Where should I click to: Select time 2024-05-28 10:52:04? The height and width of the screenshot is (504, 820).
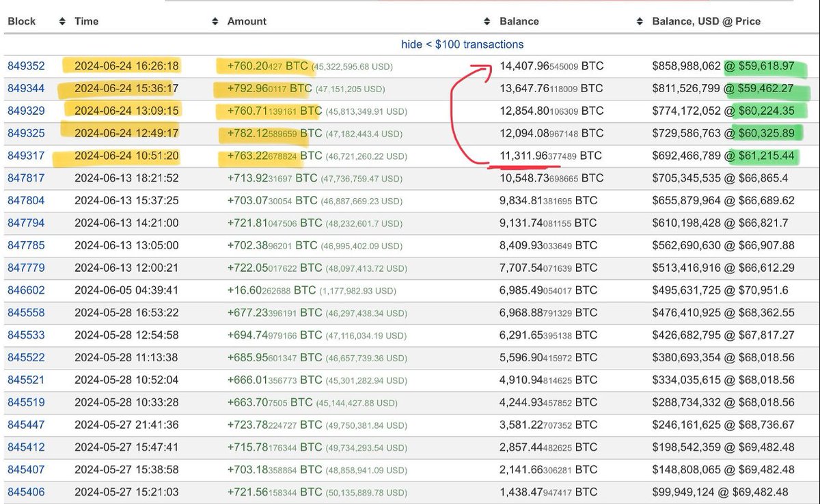coord(126,380)
